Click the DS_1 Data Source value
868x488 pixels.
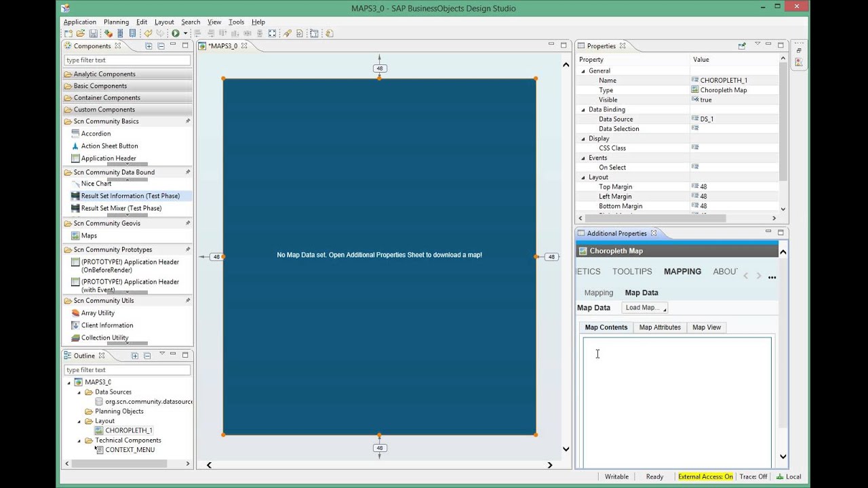(x=707, y=119)
